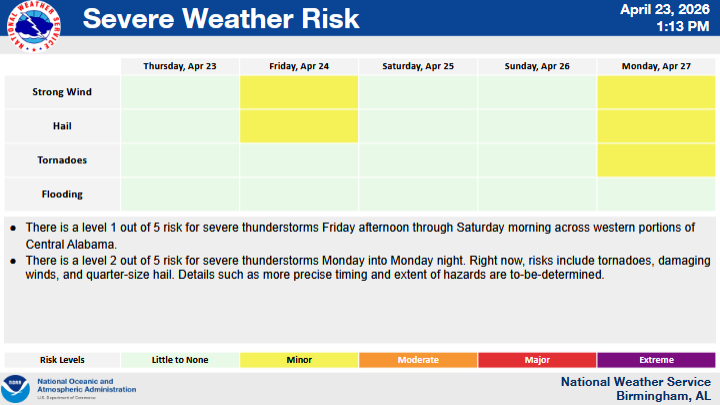The image size is (720, 405).
Task: Click the Saturday, Apr 25 column header
Action: coord(418,65)
